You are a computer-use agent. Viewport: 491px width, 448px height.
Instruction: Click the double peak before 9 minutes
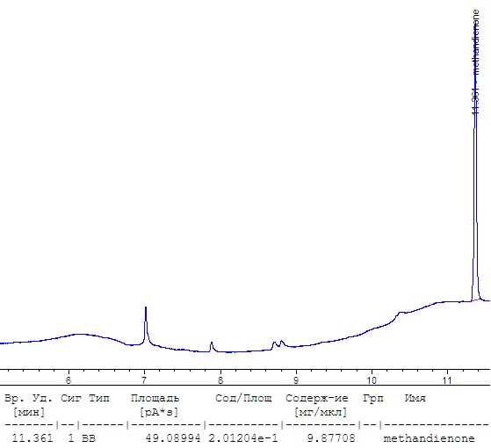278,344
